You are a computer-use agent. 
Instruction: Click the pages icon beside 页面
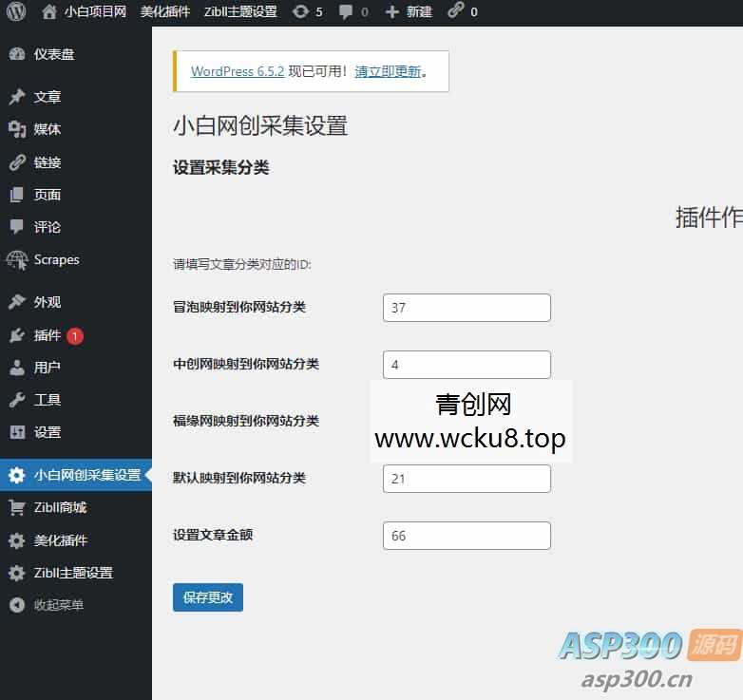[x=16, y=194]
